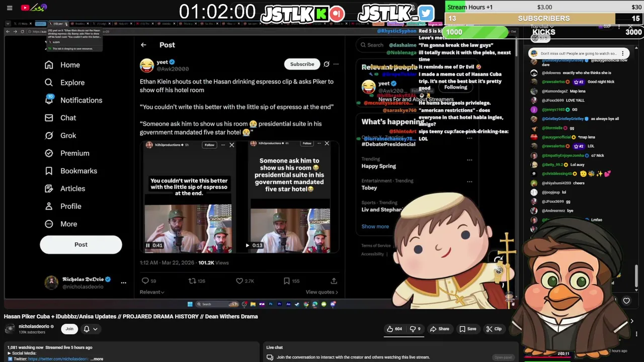Open the Twitter link in the description
The width and height of the screenshot is (644, 362).
coord(58,359)
